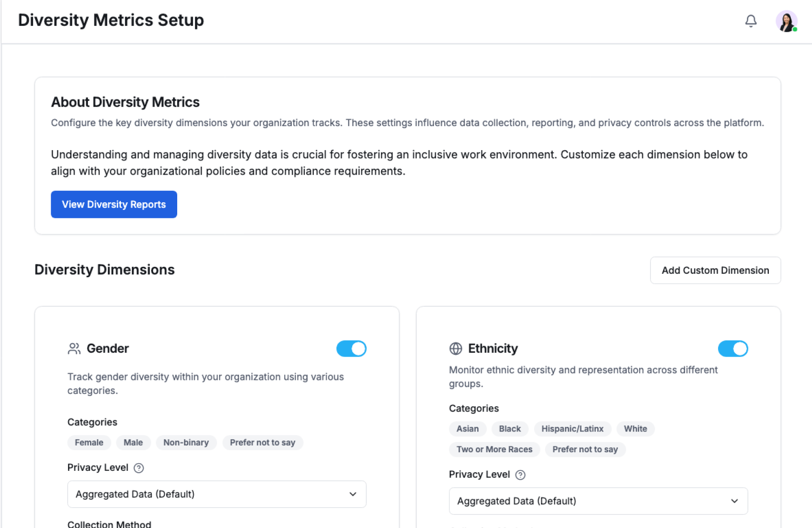Click Add Custom Dimension button
Image resolution: width=812 pixels, height=528 pixels.
coord(715,270)
